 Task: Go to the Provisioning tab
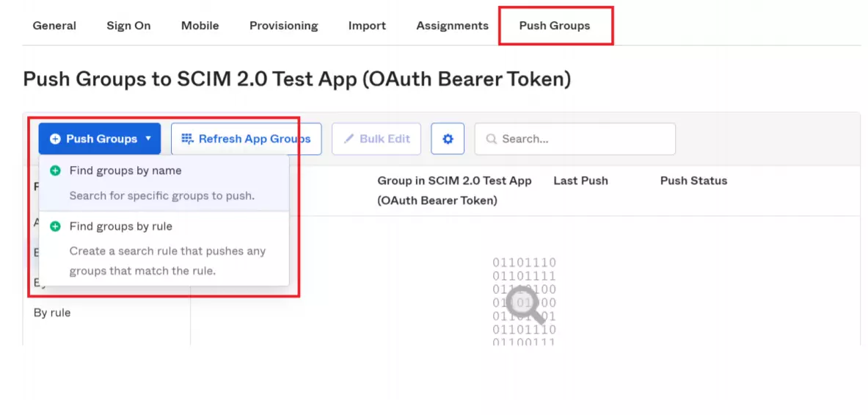pos(283,26)
